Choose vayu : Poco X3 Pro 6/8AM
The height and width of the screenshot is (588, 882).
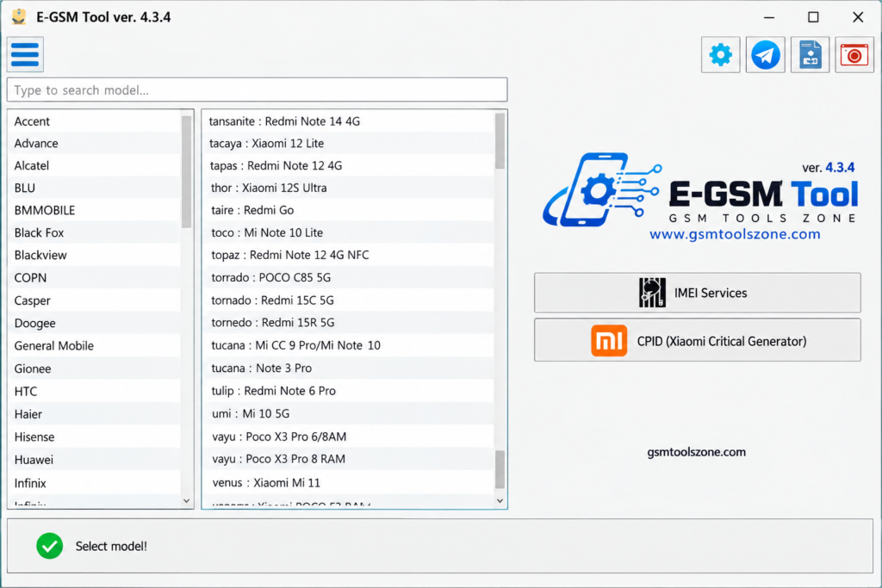pyautogui.click(x=348, y=436)
